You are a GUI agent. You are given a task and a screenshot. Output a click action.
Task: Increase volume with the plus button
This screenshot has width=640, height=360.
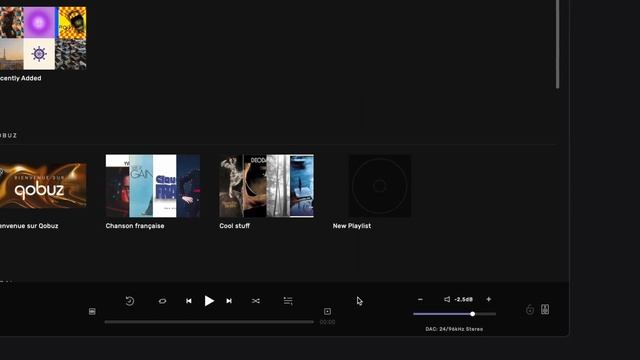coord(489,299)
